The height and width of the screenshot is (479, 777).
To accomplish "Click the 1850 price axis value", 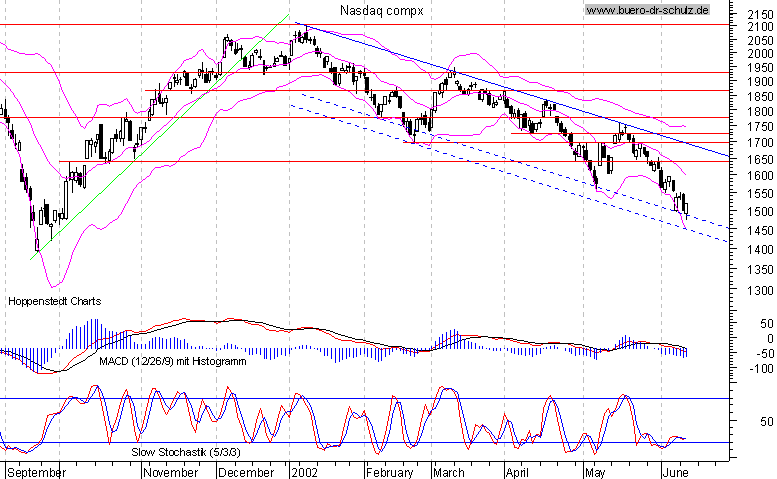I will [x=760, y=97].
